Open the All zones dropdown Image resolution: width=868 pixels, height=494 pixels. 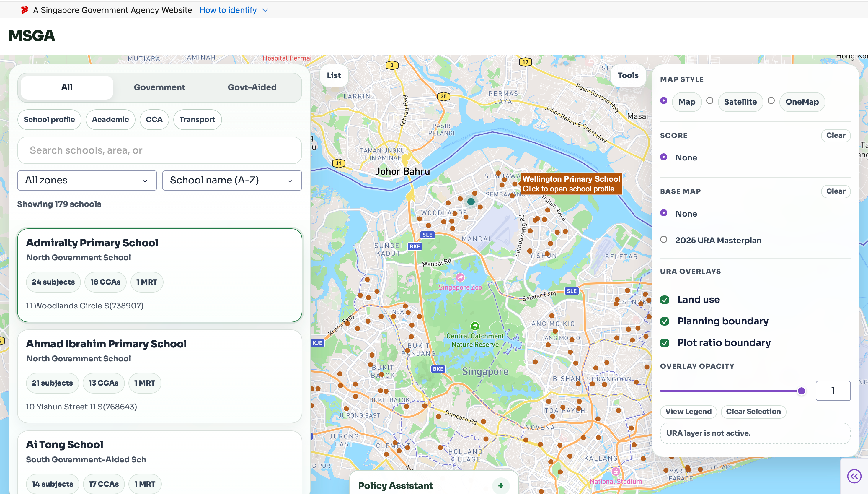coord(87,181)
